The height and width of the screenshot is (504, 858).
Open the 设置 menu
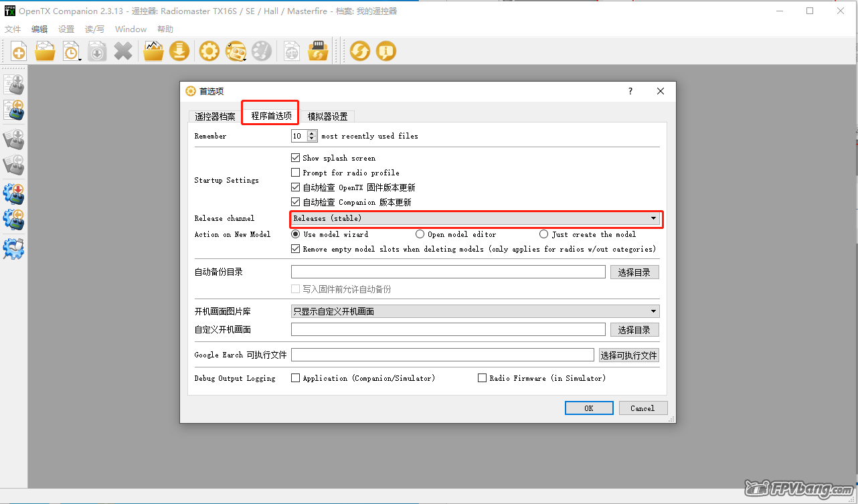pos(66,29)
